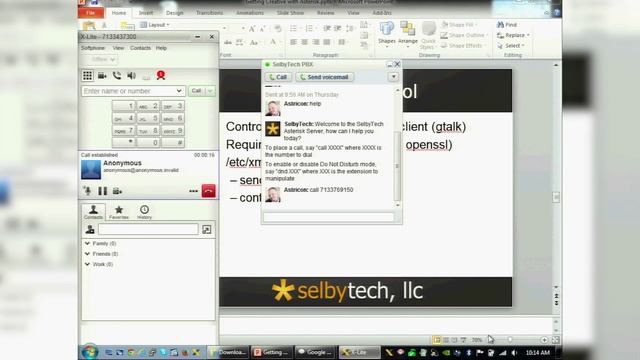Click the Center text alignment icon
The height and width of the screenshot is (360, 640).
pos(304,42)
